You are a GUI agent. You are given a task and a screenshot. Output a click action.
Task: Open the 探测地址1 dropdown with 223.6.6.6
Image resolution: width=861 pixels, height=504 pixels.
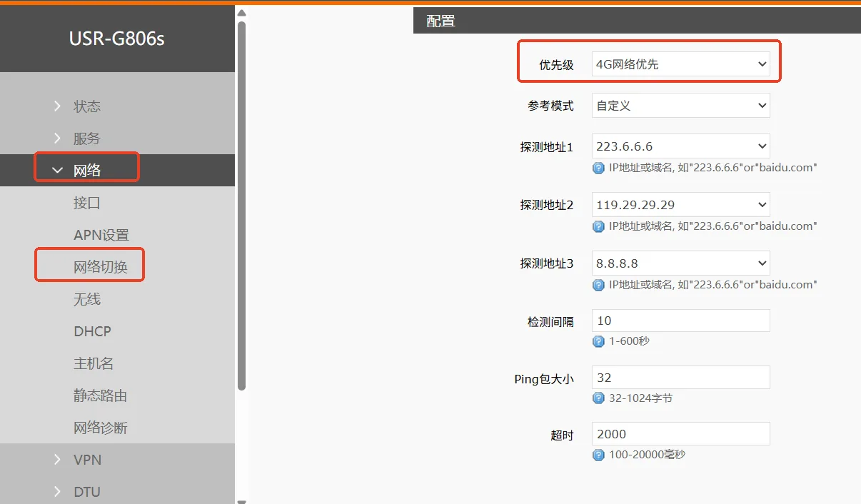(681, 146)
